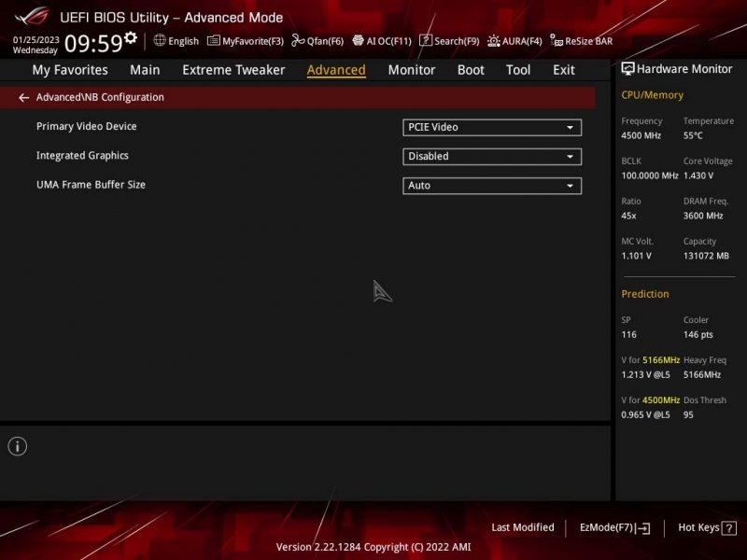Click the Search(F9) question icon
This screenshot has width=747, height=560.
[x=426, y=40]
